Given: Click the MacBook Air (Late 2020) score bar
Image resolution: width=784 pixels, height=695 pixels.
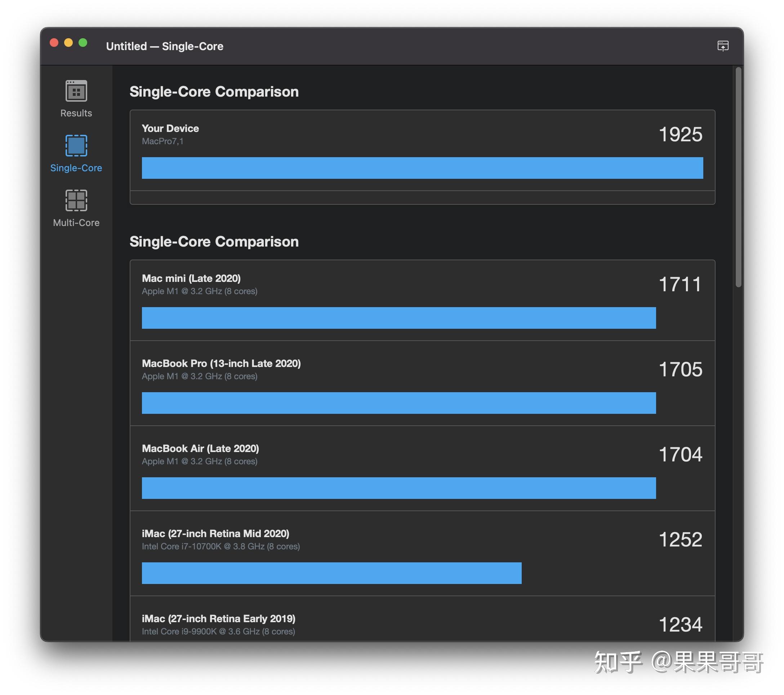Looking at the screenshot, I should pos(398,488).
